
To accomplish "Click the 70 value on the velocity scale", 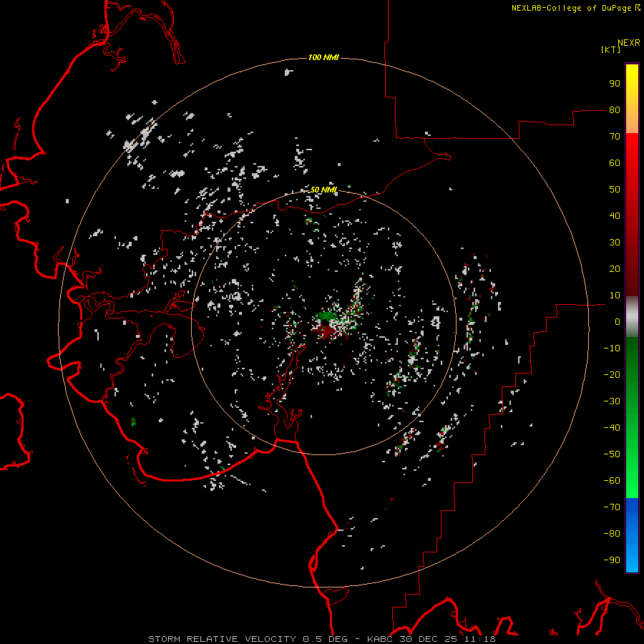I will (x=615, y=137).
